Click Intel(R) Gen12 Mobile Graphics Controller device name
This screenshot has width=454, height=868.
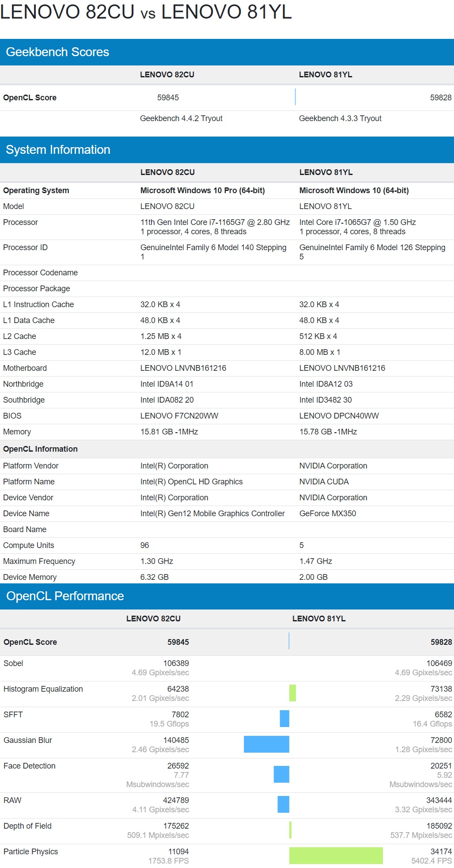tap(212, 514)
